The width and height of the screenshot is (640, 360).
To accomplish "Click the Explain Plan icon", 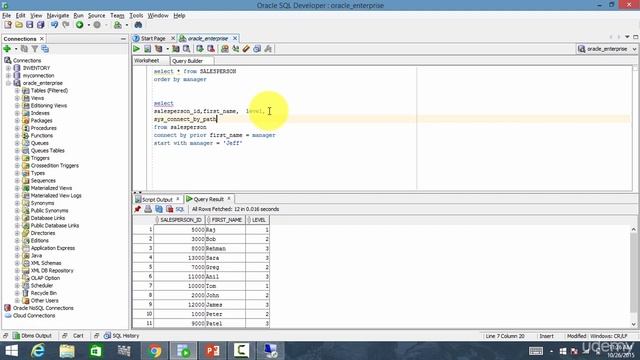I will pos(158,49).
